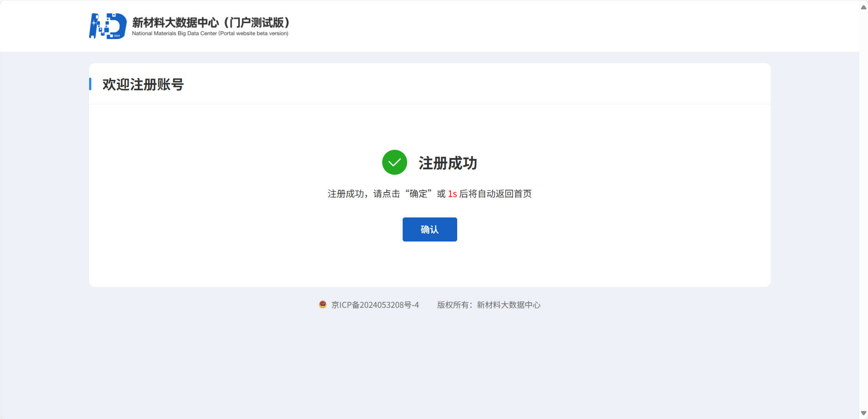Click the 版权所有 label in the footer

pos(453,305)
